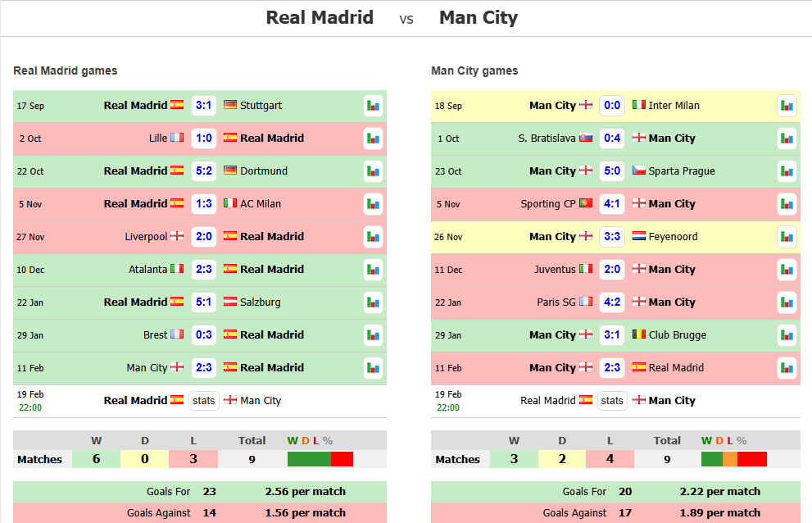
Task: Click the 5:0 score against Sparta Prague
Action: coord(612,171)
